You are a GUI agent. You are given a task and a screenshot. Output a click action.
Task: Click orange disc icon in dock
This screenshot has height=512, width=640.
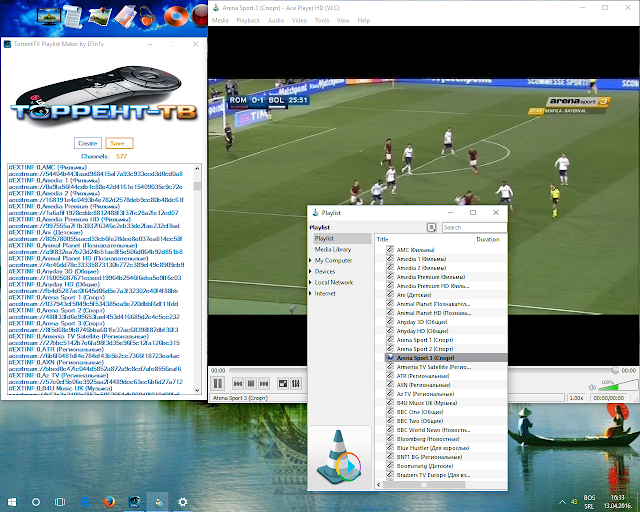tap(176, 16)
